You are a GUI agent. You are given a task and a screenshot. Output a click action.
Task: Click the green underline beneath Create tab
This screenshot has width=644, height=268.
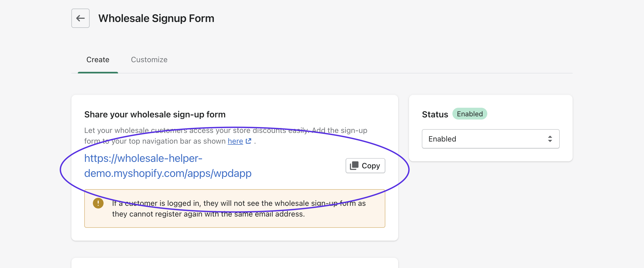point(98,72)
